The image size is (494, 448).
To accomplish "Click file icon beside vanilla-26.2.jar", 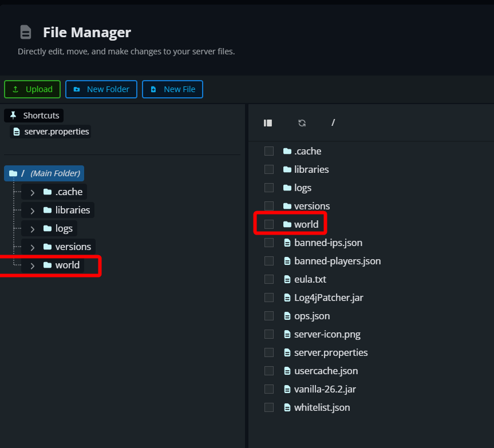I will pyautogui.click(x=287, y=389).
